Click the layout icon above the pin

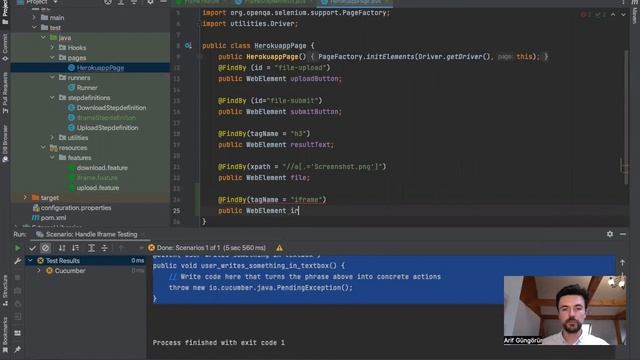(18, 333)
